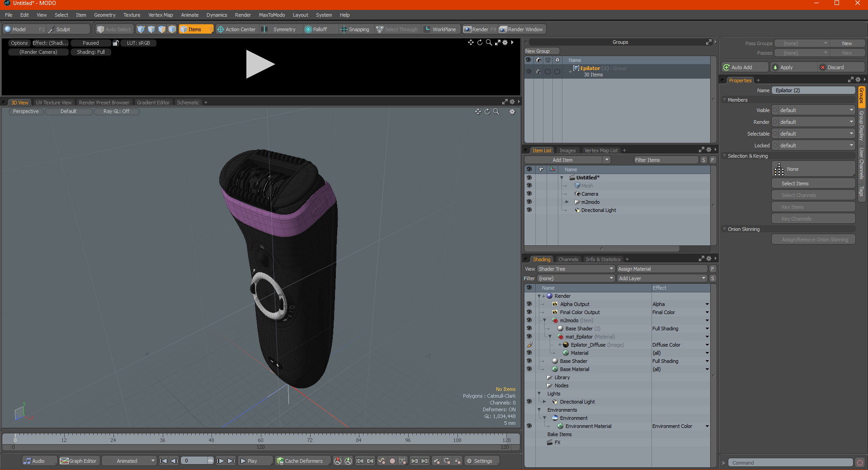Viewport: 868px width, 470px height.
Task: Maximize the Groups panel
Action: pos(709,42)
